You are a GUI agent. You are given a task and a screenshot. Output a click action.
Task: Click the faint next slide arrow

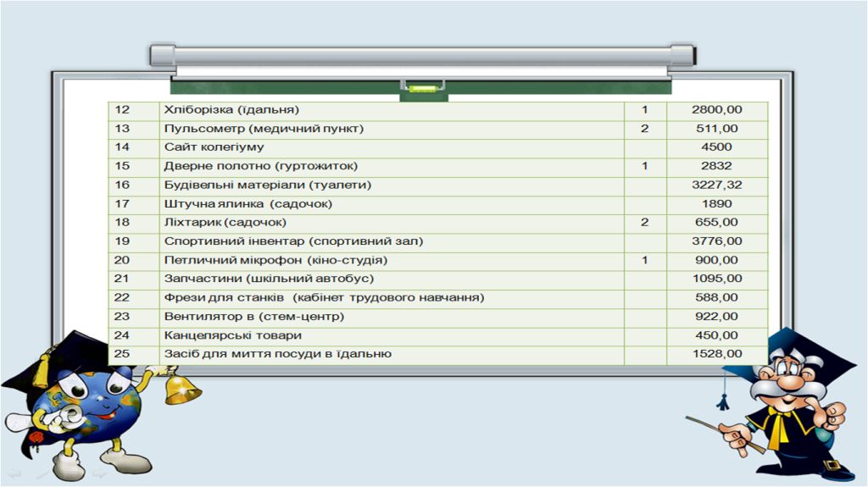point(100,473)
